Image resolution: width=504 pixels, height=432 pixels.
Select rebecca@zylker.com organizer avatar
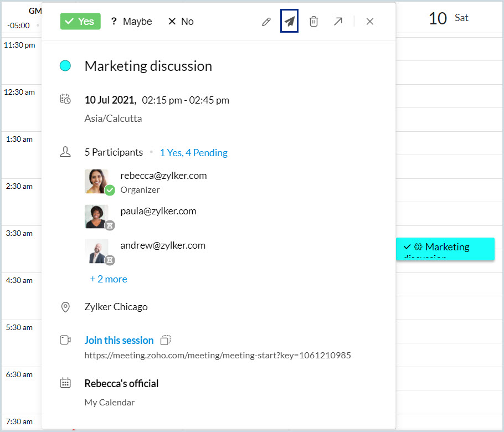point(96,181)
